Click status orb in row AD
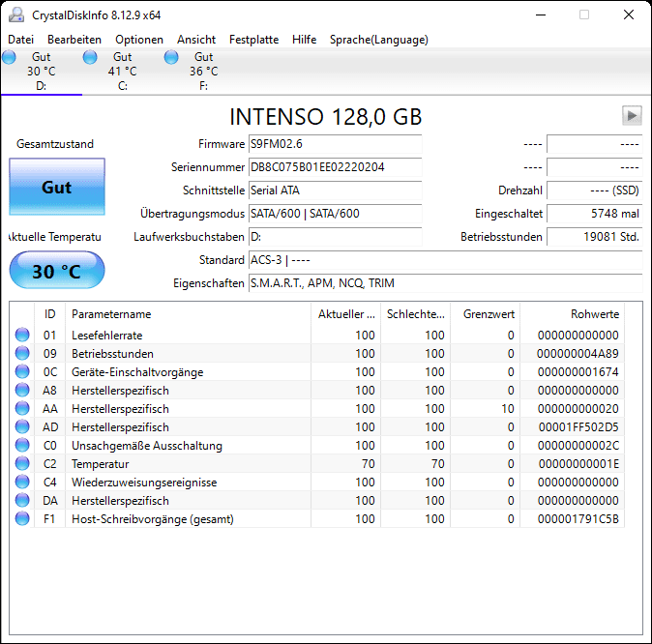The height and width of the screenshot is (644, 652). coord(22,426)
